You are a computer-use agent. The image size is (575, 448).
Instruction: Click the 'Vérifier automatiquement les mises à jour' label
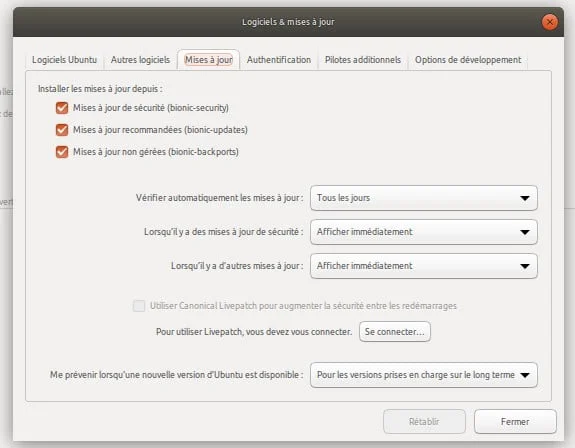tap(219, 198)
